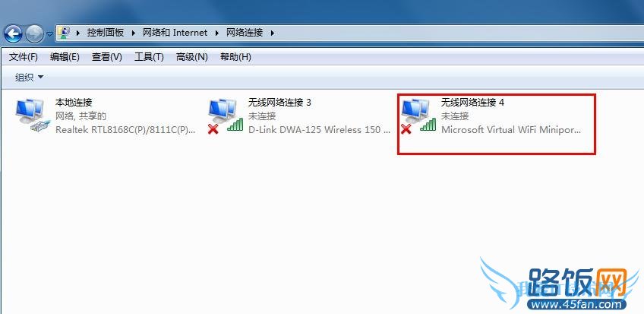Click the control panel icon in address bar

point(64,33)
